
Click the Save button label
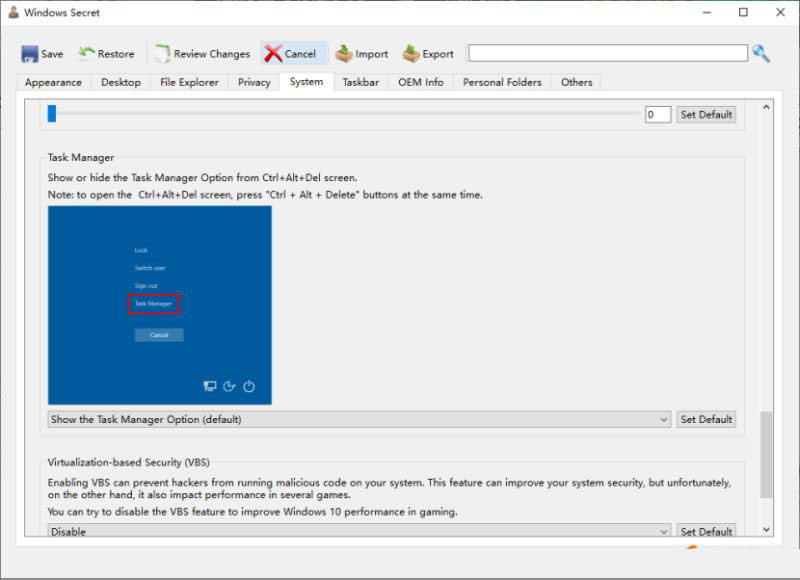point(52,54)
